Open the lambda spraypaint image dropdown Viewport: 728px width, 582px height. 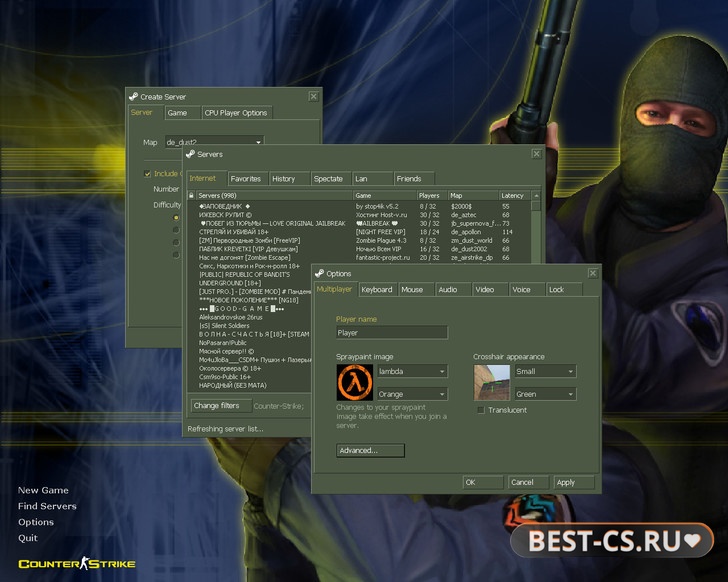point(412,371)
